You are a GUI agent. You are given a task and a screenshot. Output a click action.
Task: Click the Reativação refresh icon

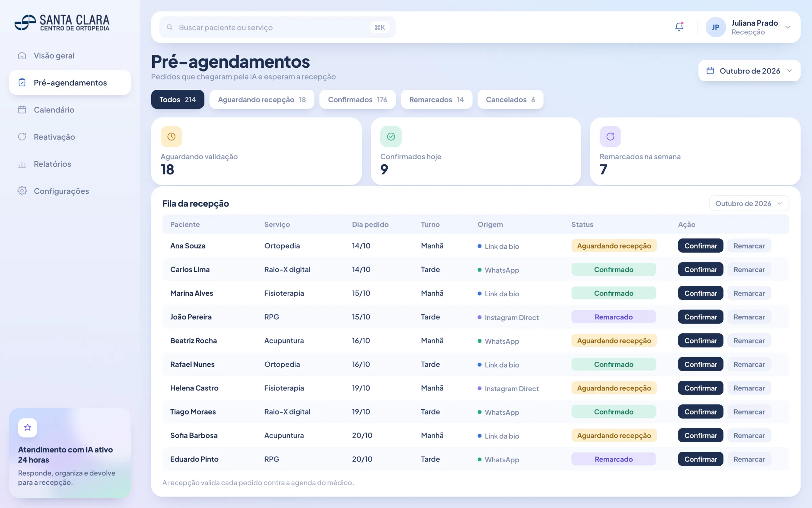(x=22, y=136)
